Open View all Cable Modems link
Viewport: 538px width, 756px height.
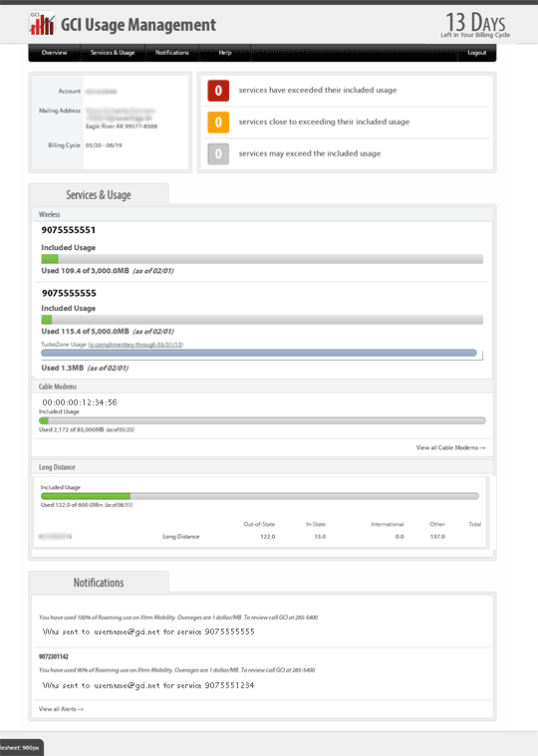(x=450, y=447)
